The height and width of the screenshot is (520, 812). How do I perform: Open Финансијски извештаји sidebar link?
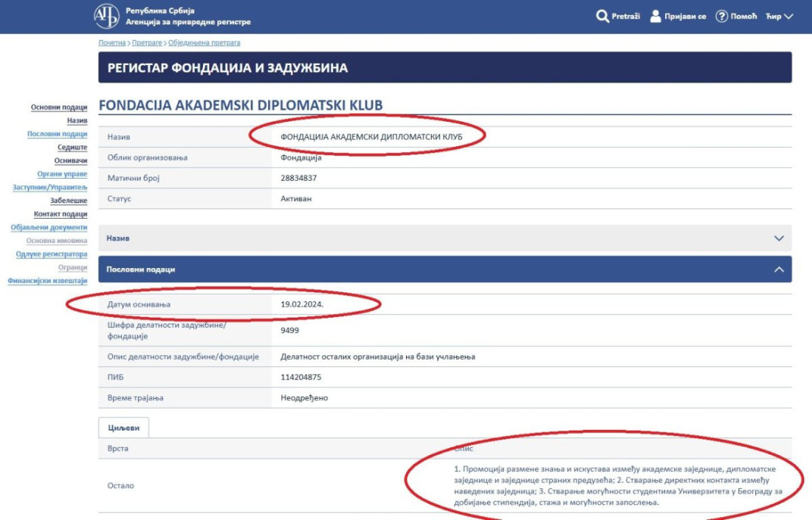(x=47, y=281)
